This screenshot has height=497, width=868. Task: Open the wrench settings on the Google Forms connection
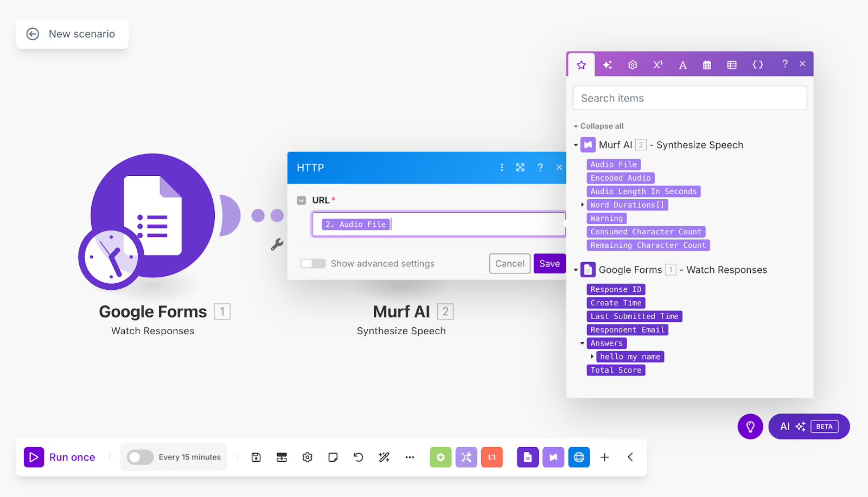tap(277, 244)
